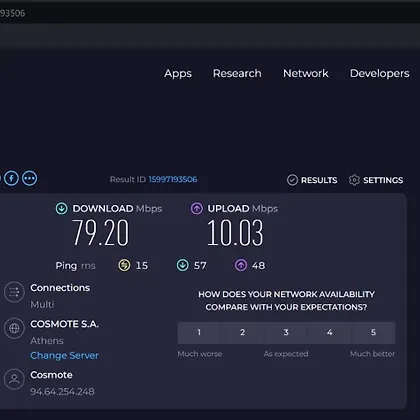This screenshot has width=420, height=420.
Task: Rate network availability 5 Much better
Action: pos(373,333)
